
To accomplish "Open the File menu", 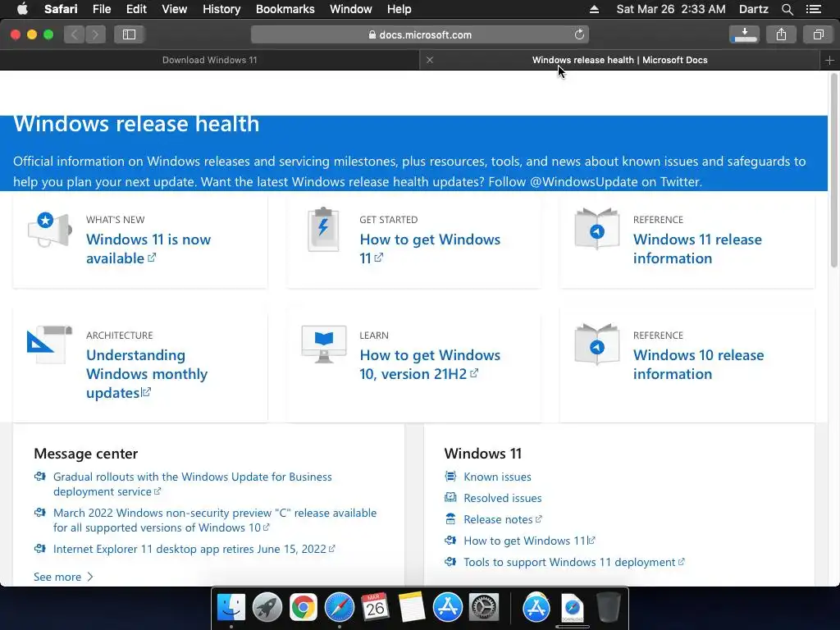I will click(x=102, y=9).
